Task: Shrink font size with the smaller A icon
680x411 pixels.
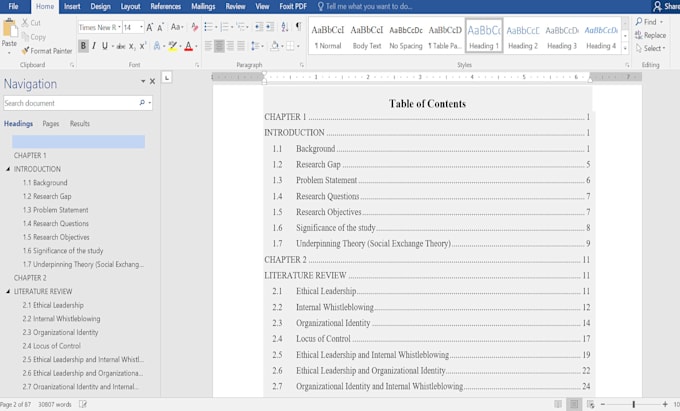Action: pos(160,27)
